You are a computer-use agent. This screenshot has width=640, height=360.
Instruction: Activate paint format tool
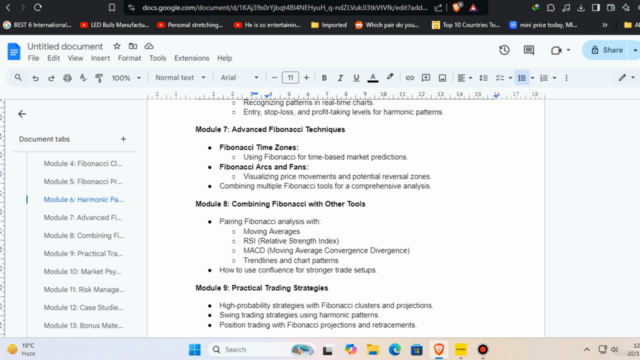click(x=99, y=78)
